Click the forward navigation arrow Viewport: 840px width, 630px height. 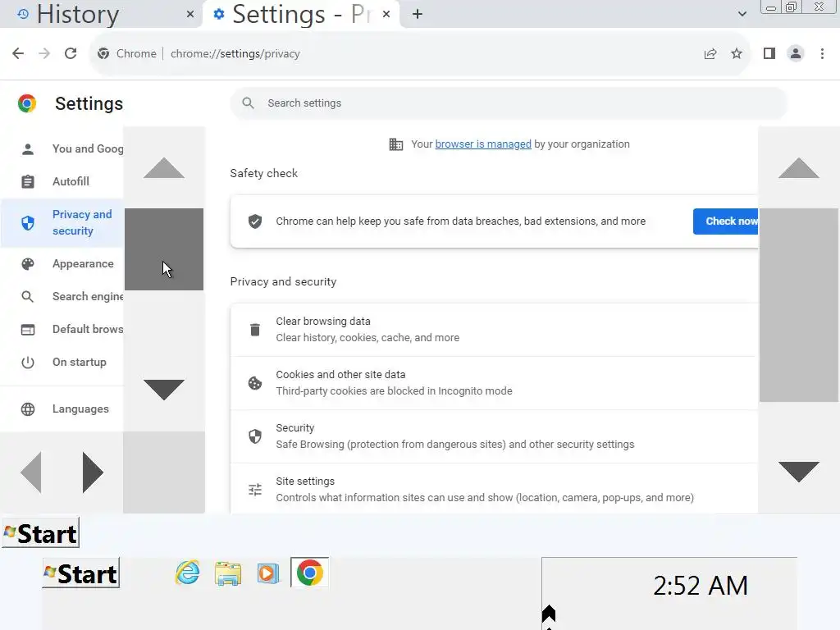[x=44, y=53]
